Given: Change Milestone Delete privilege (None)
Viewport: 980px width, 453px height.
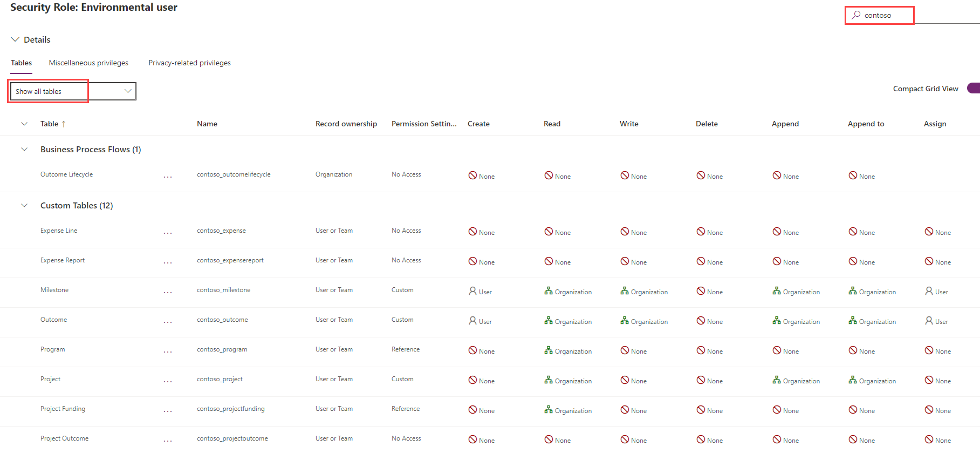Looking at the screenshot, I should pos(709,292).
